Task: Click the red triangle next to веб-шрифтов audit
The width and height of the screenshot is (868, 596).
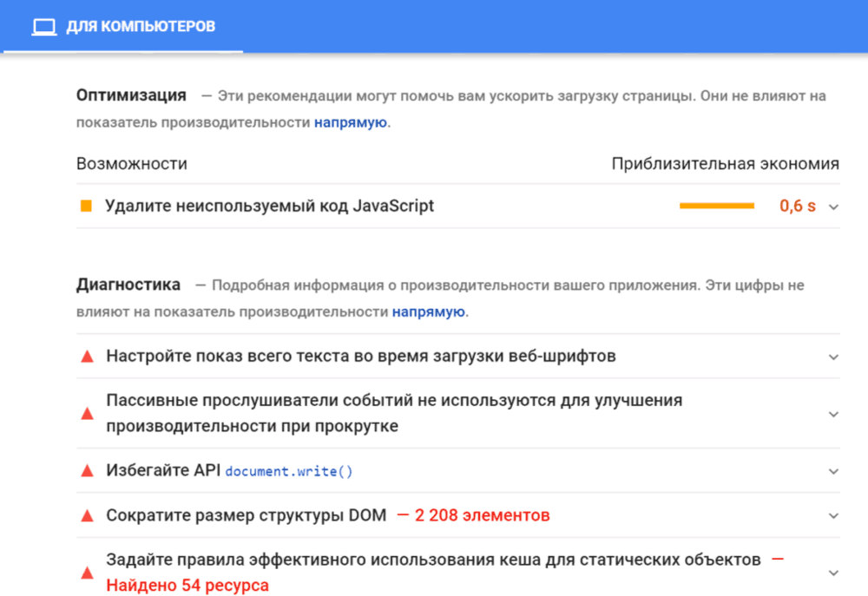Action: 87,357
